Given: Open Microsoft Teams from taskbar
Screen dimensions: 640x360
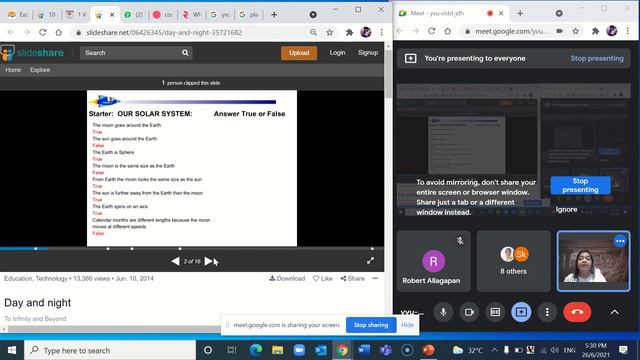Looking at the screenshot, I should coord(385,350).
